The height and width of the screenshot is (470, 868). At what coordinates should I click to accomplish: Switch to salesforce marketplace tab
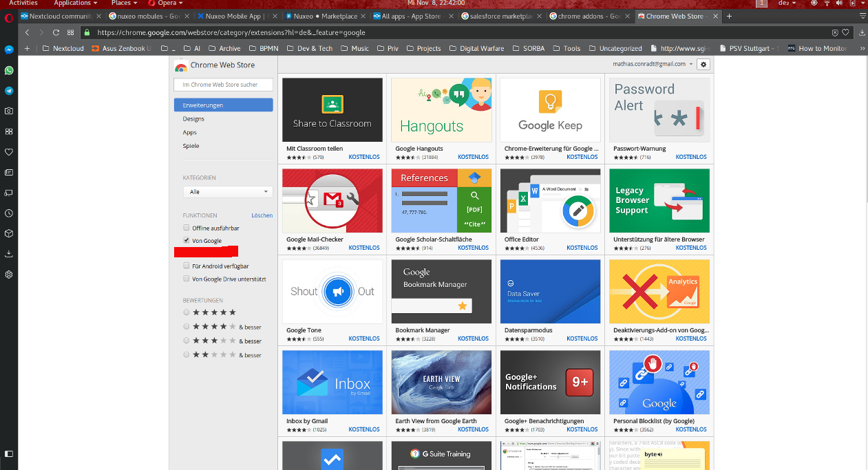pyautogui.click(x=500, y=16)
